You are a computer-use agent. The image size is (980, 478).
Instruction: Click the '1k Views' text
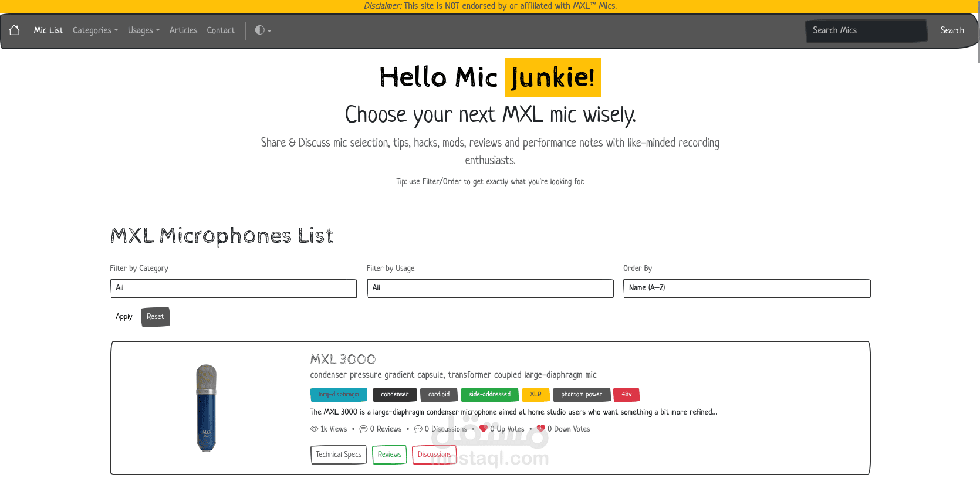[x=333, y=429]
